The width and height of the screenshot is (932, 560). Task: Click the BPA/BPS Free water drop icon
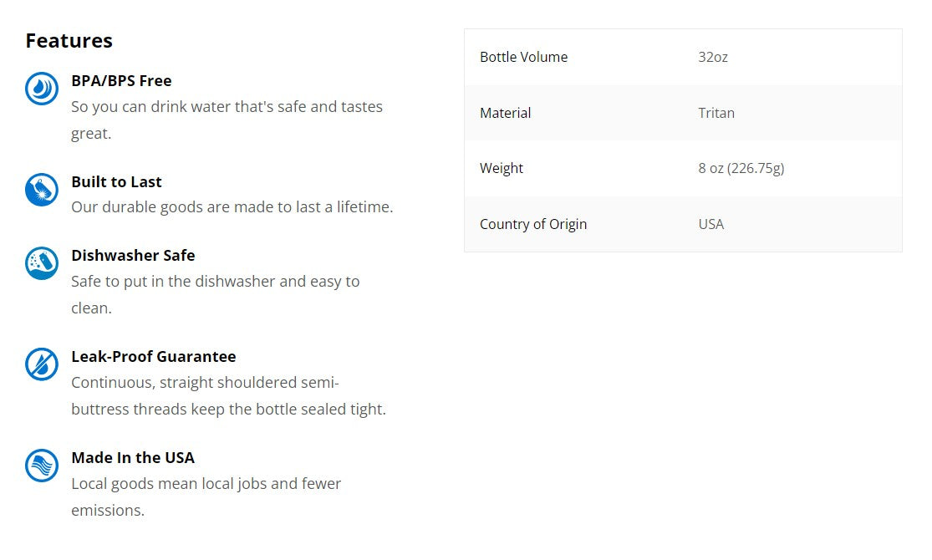pos(42,89)
